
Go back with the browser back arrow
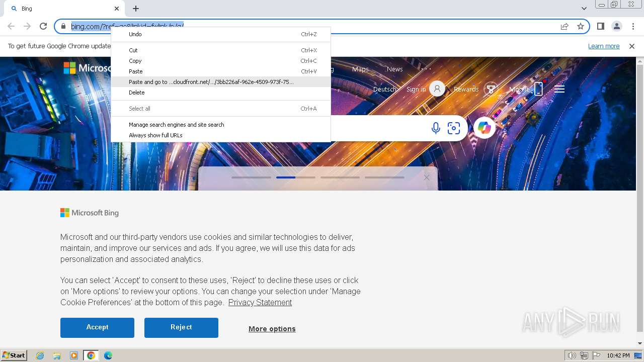click(11, 26)
